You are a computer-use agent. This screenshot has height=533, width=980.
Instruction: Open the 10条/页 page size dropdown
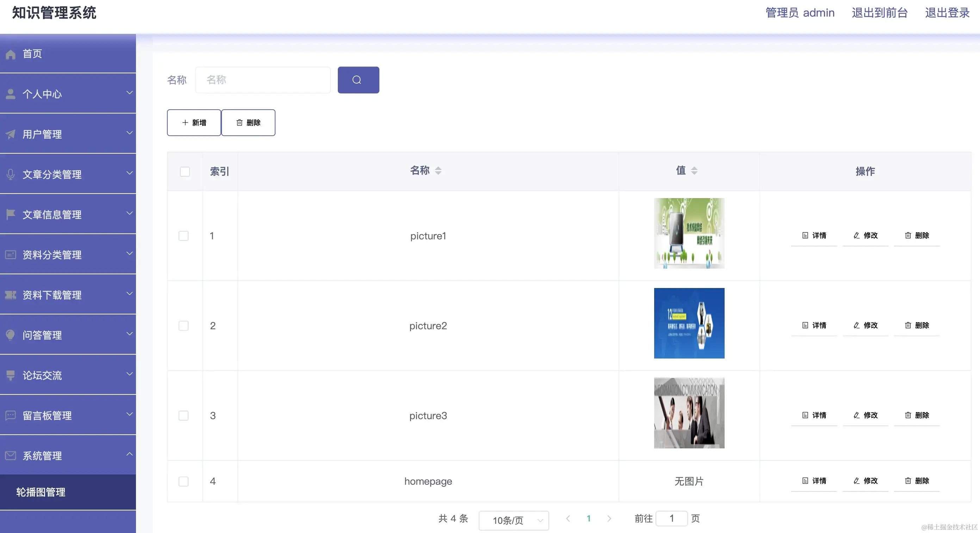(x=514, y=520)
